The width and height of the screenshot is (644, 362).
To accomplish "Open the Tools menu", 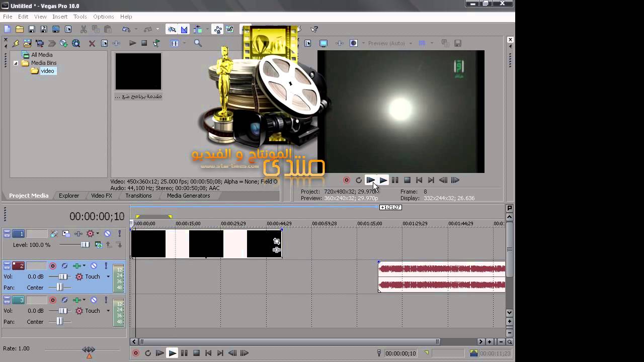I will click(x=80, y=17).
